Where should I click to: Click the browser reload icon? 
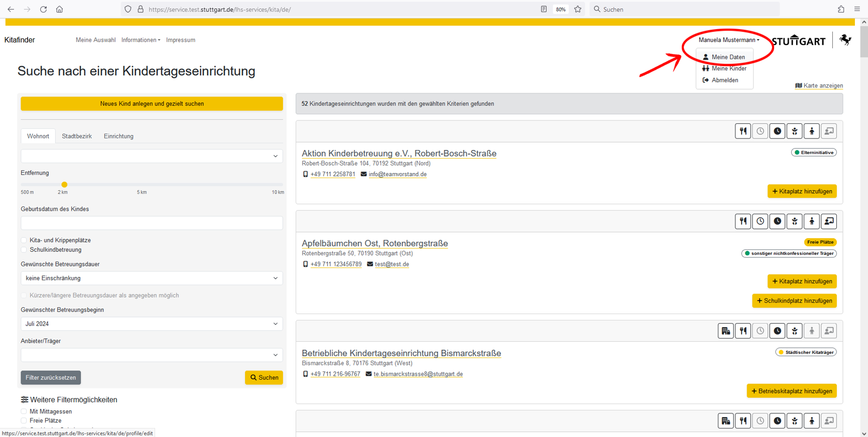[x=43, y=9]
